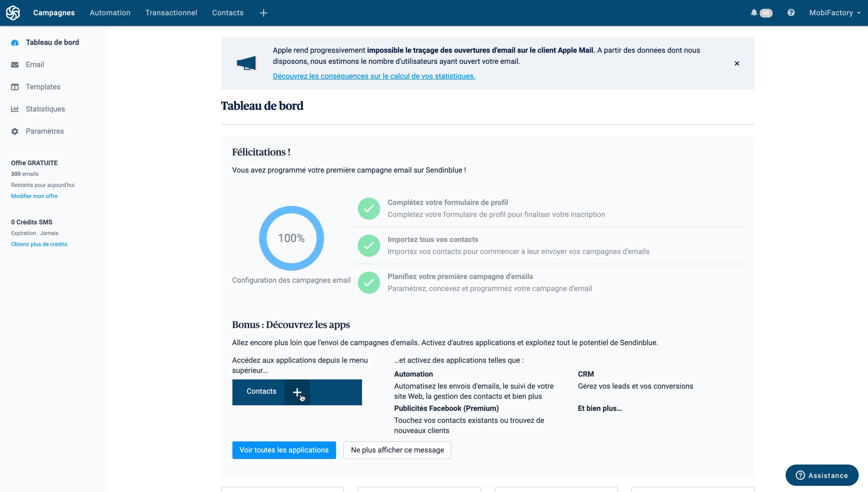Click Tableau de bord dashboard icon
Screen dimensions: 868x492
15,43
